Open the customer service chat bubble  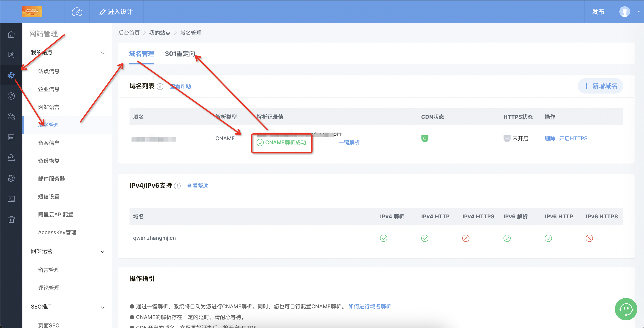point(626,309)
